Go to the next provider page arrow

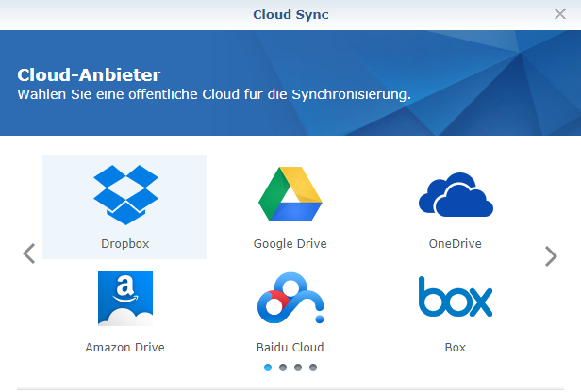coord(551,256)
